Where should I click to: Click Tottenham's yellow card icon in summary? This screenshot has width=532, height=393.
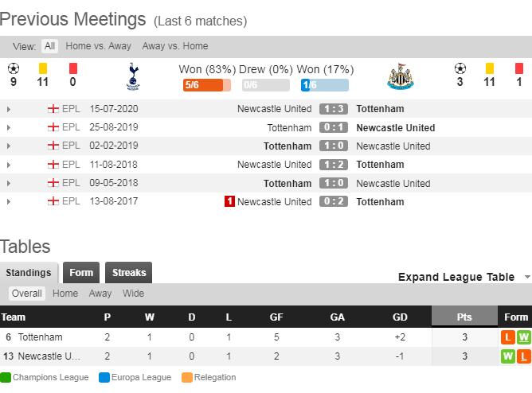(x=43, y=68)
